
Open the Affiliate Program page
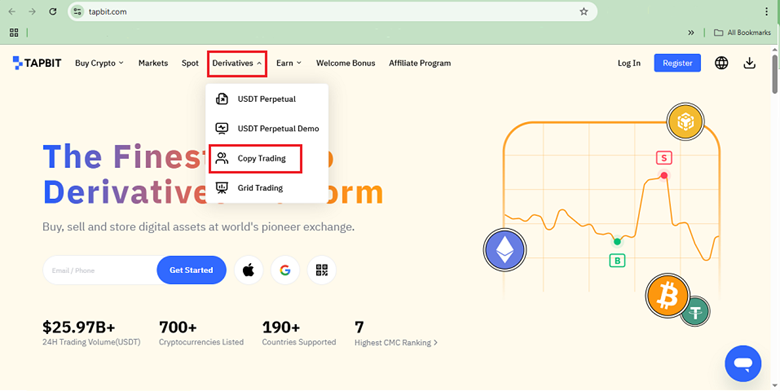pyautogui.click(x=420, y=63)
